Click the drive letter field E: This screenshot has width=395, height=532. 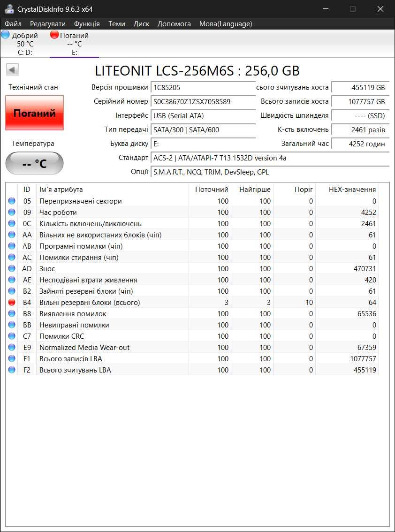click(203, 144)
